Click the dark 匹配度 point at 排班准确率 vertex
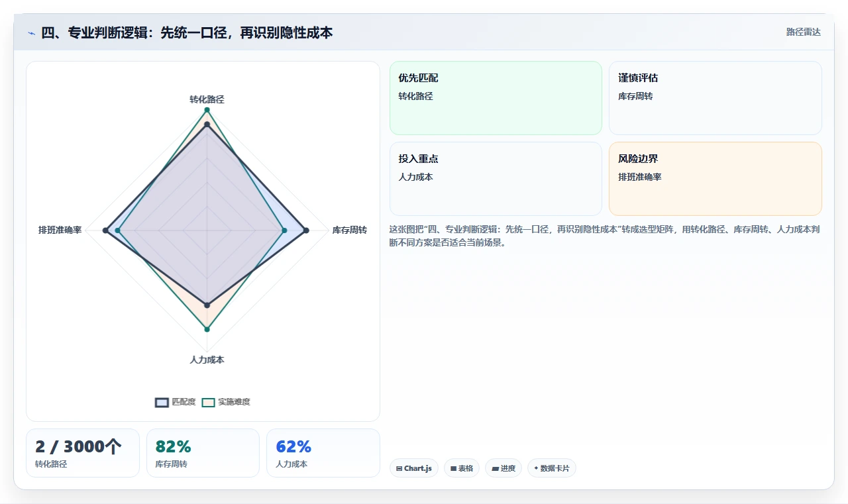The height and width of the screenshot is (504, 848). click(105, 230)
